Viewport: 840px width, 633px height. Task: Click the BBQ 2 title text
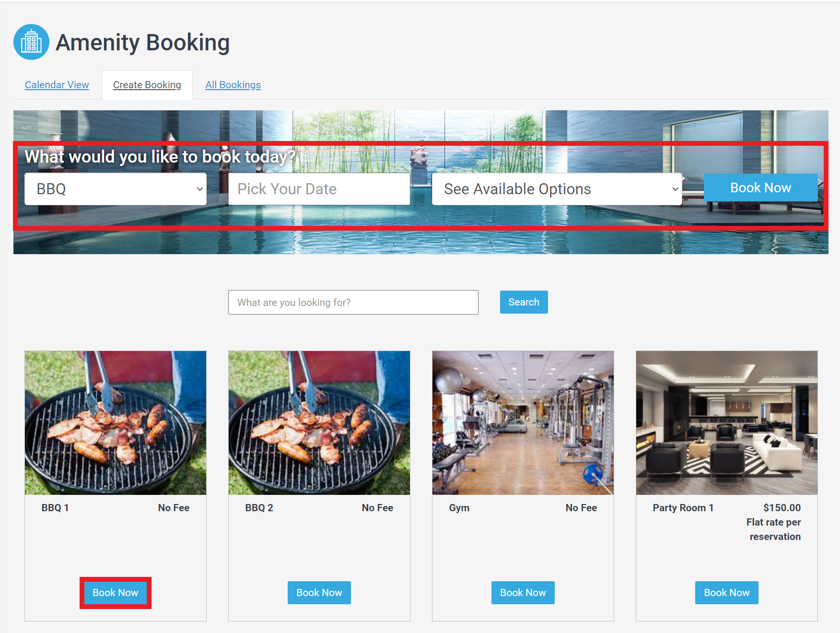tap(259, 508)
